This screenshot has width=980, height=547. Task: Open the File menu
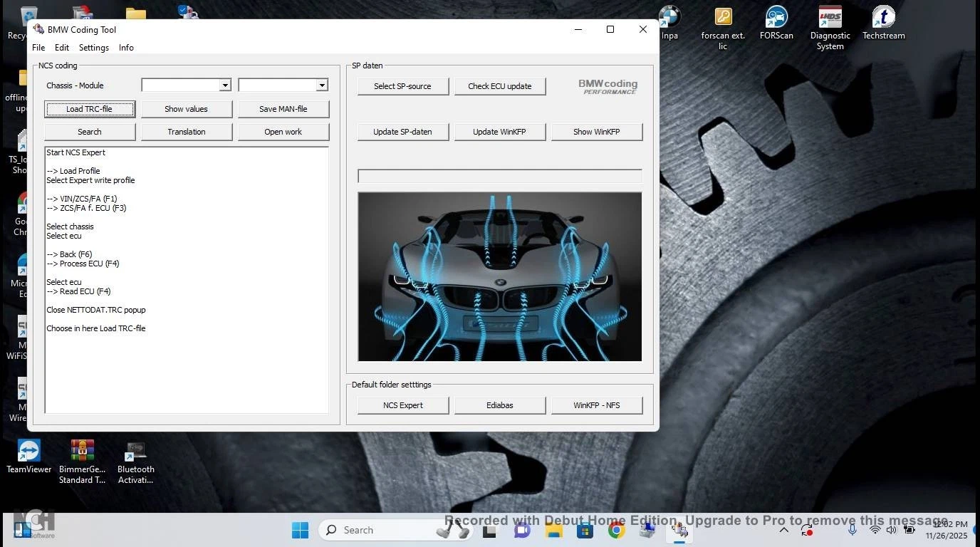pos(38,48)
